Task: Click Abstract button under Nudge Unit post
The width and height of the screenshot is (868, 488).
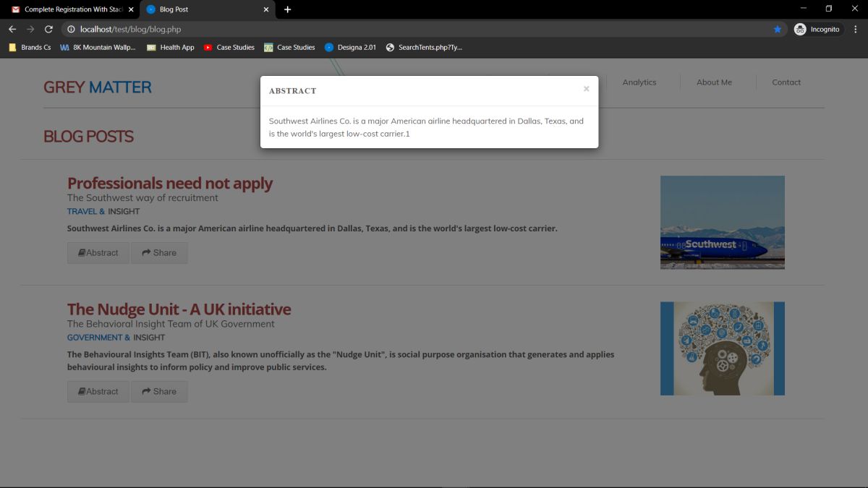Action: click(x=98, y=392)
